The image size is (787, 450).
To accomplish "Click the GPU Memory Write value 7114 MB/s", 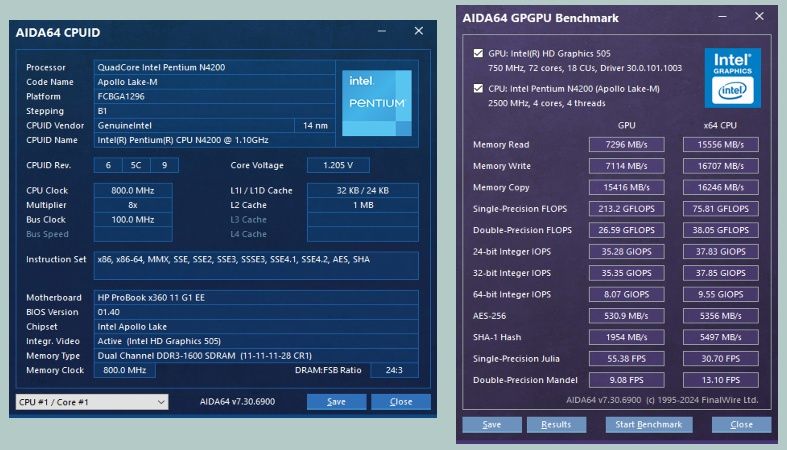I will [626, 166].
